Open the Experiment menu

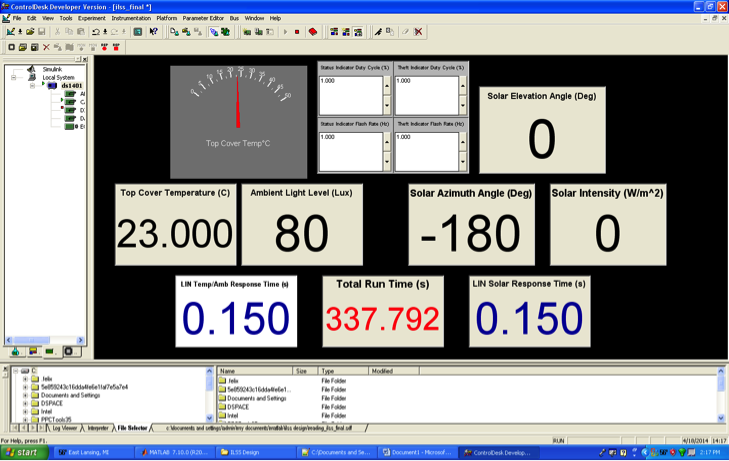(92, 18)
